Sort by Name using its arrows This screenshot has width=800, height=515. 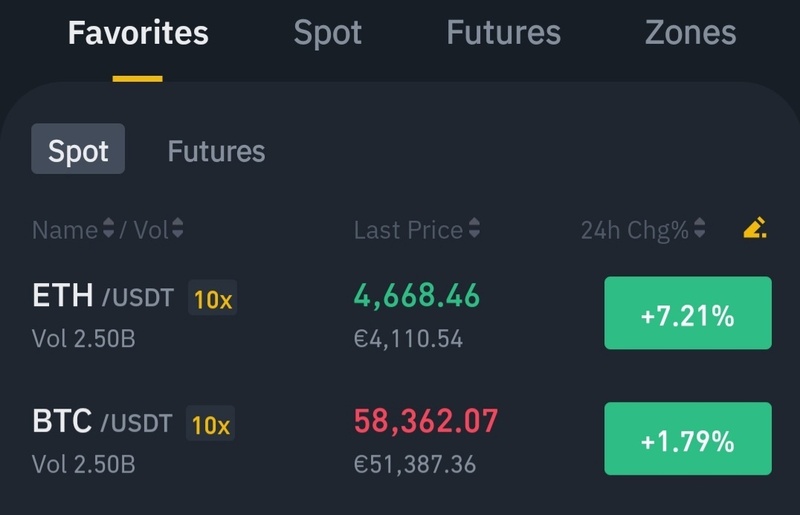(x=108, y=230)
